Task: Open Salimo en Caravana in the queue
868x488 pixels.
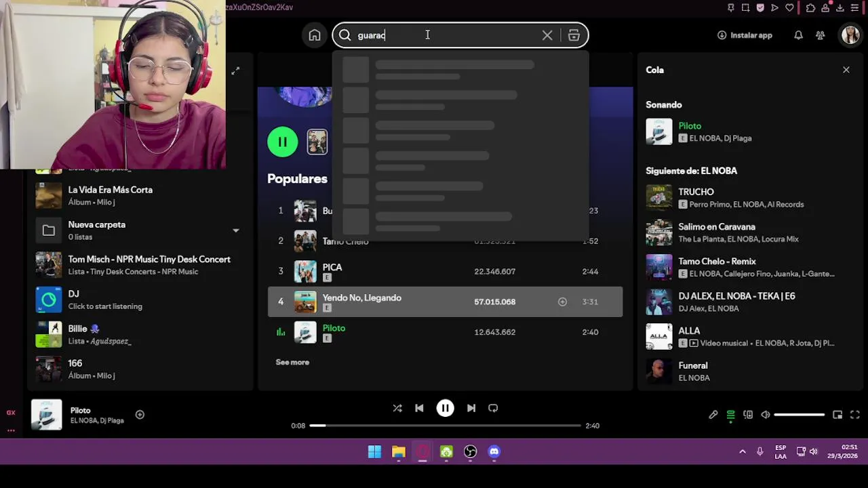Action: pos(749,232)
